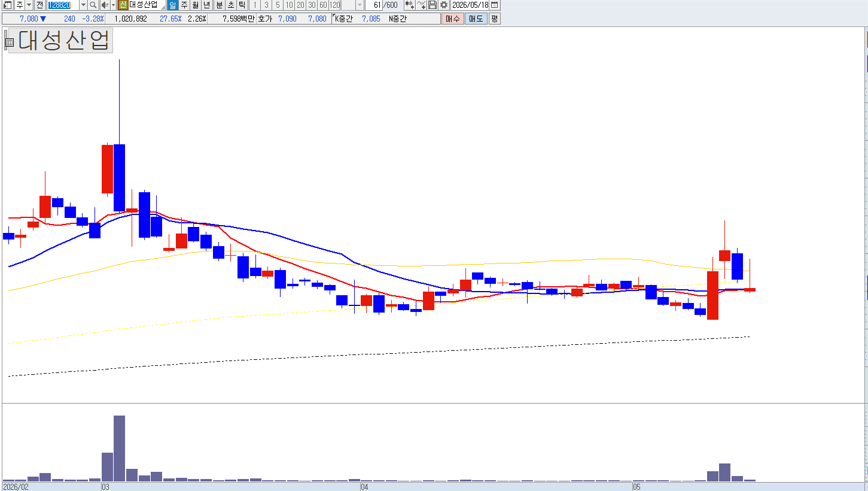The height and width of the screenshot is (491, 868).
Task: Click the volume value 1,020,892
Action: (x=130, y=19)
